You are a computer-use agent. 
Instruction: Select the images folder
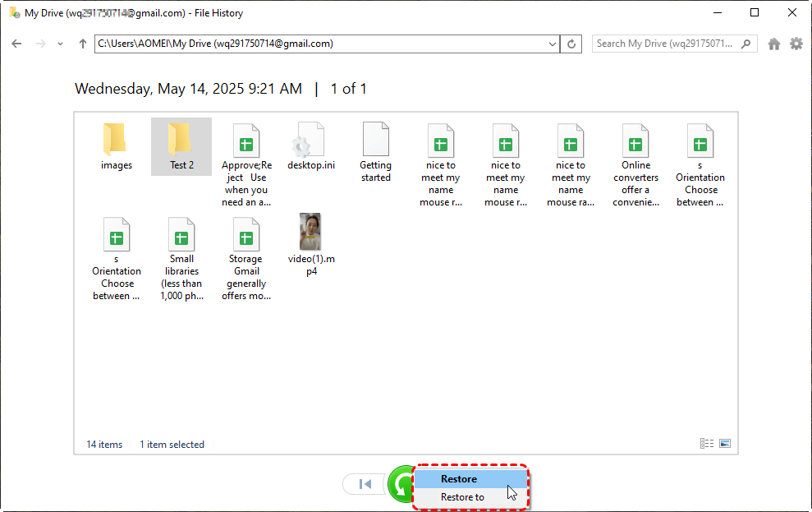(117, 146)
